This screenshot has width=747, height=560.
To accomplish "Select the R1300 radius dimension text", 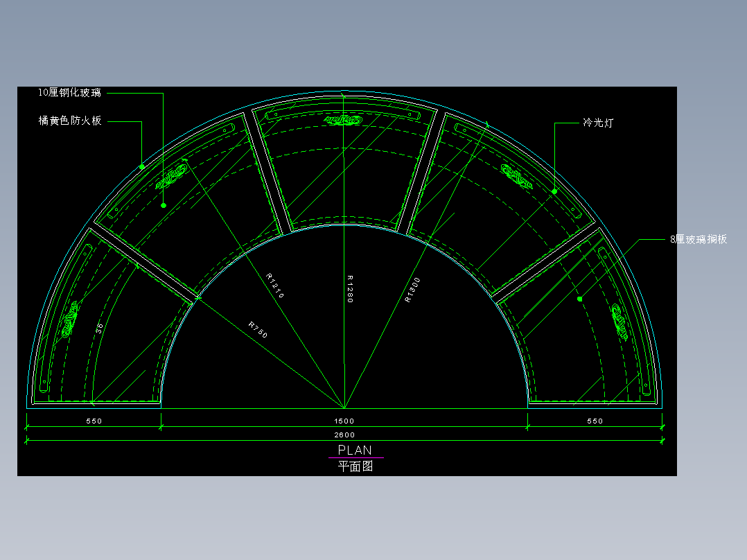I will pos(412,290).
